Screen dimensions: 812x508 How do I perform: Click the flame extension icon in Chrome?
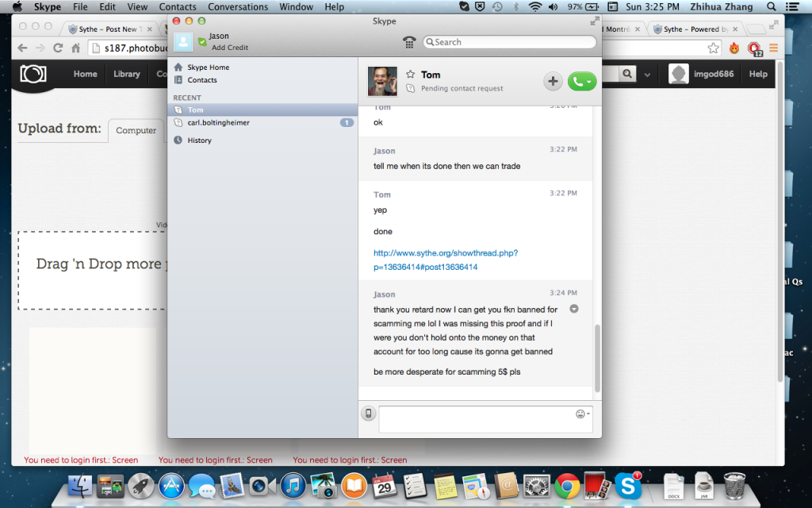pos(734,48)
